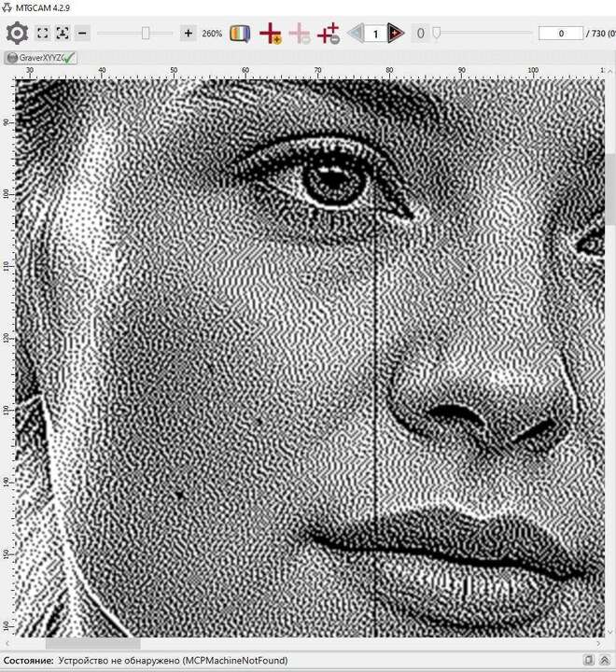The width and height of the screenshot is (616, 672).
Task: Click the log page icon in status bar
Action: 588,661
